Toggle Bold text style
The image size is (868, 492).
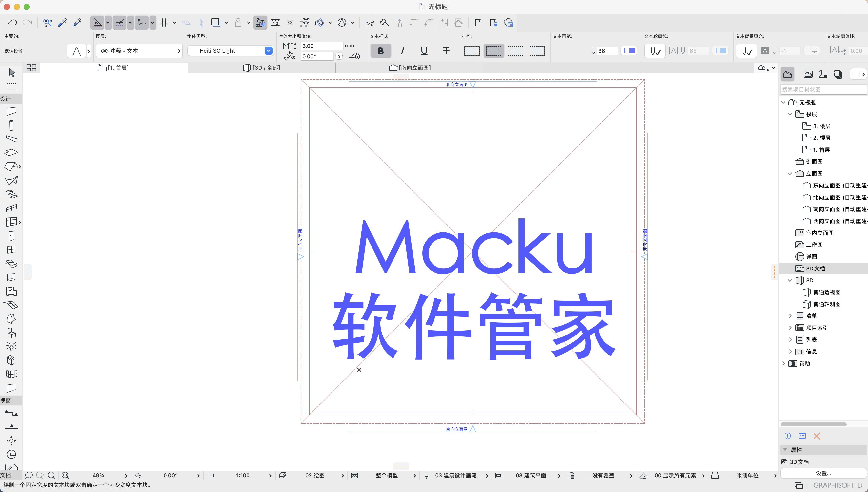coord(380,51)
